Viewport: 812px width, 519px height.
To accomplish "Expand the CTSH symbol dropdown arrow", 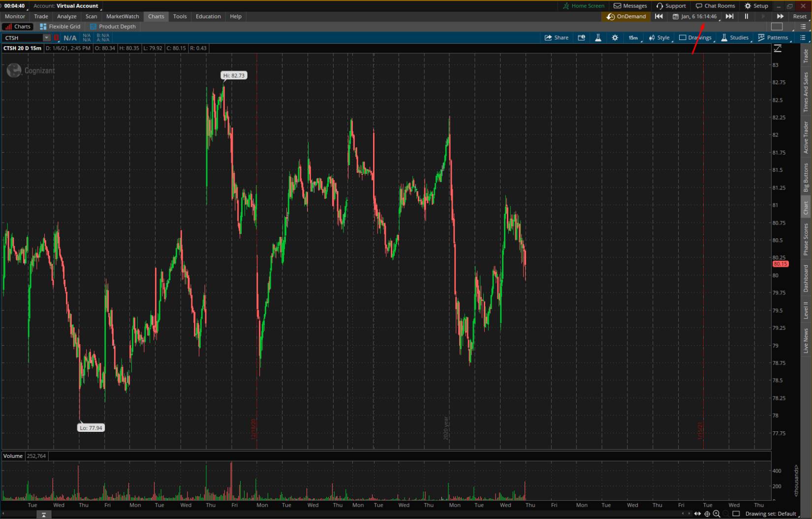I will 47,38.
